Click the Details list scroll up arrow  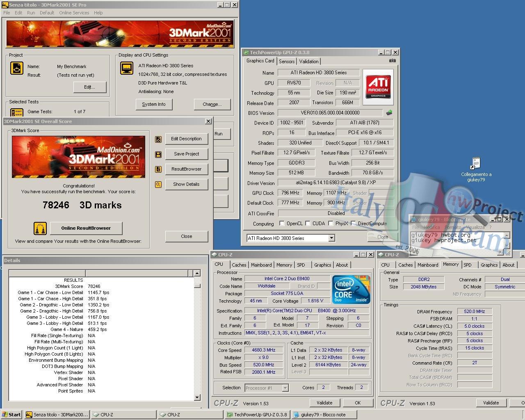[x=197, y=273]
